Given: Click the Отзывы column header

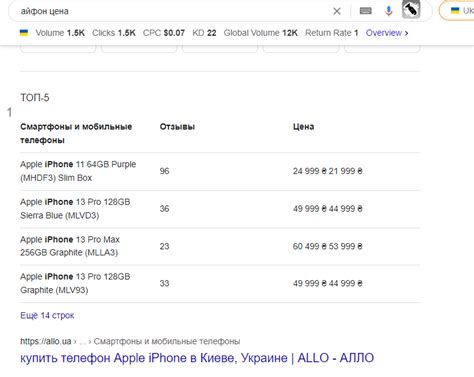Looking at the screenshot, I should (177, 127).
